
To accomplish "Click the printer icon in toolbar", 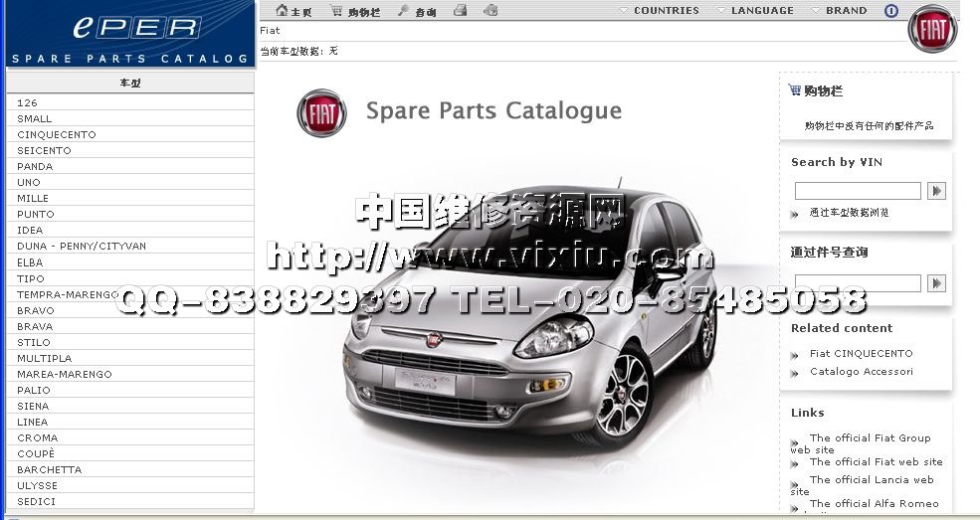I will click(460, 11).
